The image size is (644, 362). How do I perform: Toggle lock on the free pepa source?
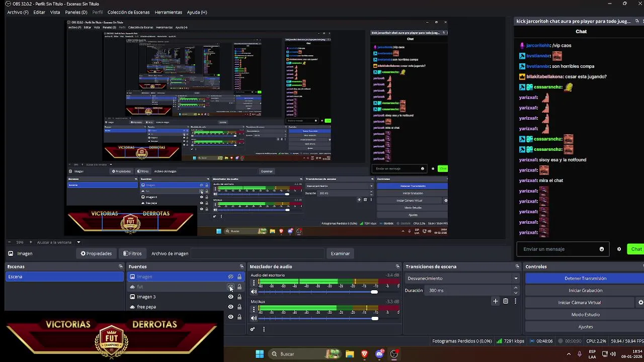239,307
